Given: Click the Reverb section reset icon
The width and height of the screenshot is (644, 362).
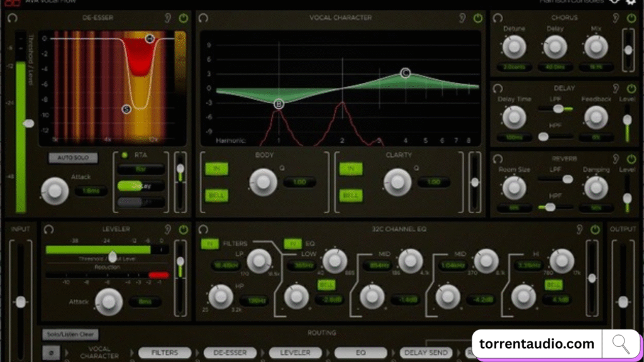Looking at the screenshot, I should pyautogui.click(x=498, y=159).
